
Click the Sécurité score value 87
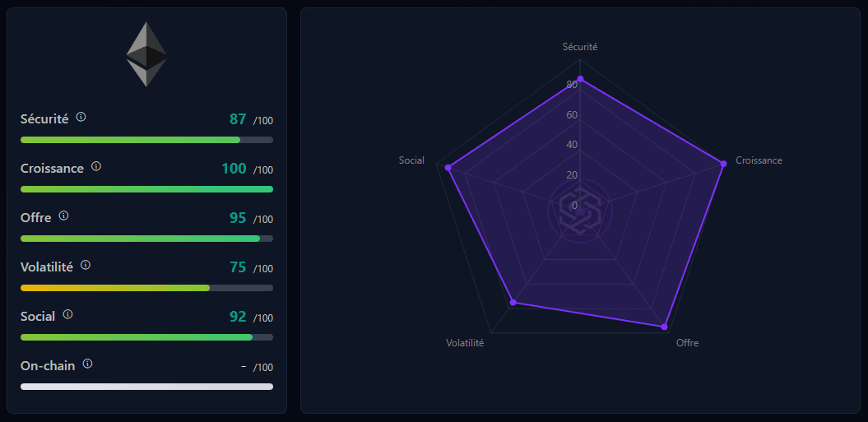point(238,119)
